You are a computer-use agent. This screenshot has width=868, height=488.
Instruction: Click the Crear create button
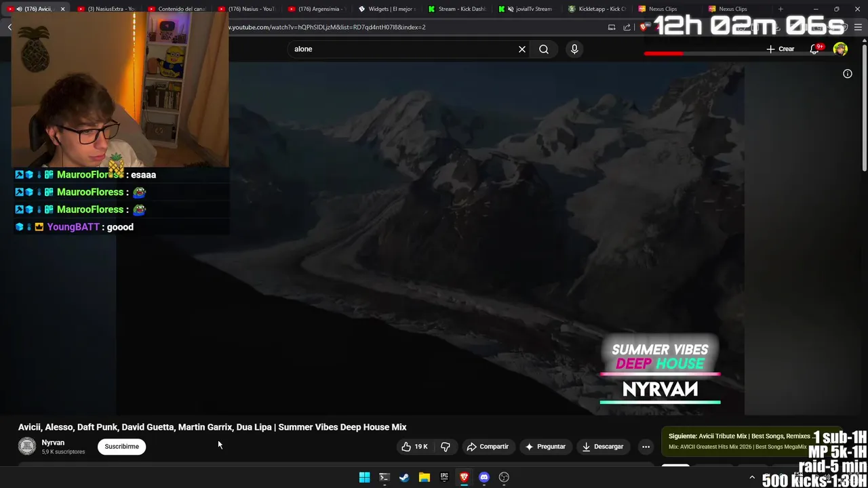click(780, 49)
